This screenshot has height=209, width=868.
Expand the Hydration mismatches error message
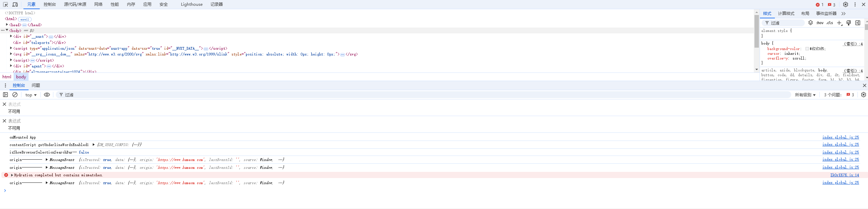click(12, 175)
